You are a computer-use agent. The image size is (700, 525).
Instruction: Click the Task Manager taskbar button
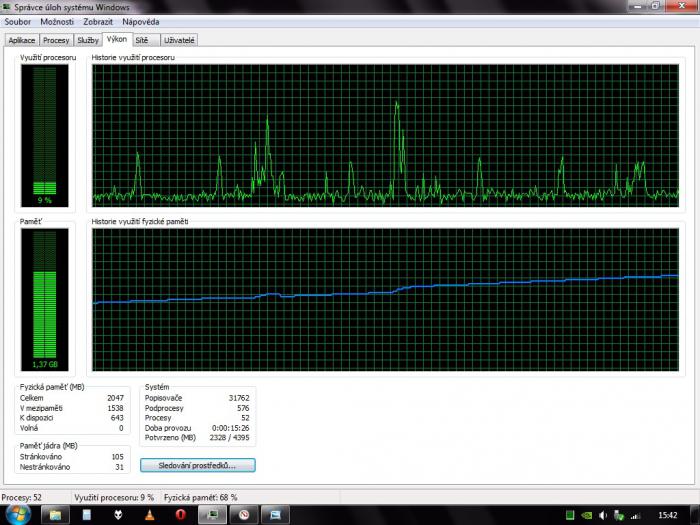pyautogui.click(x=212, y=515)
